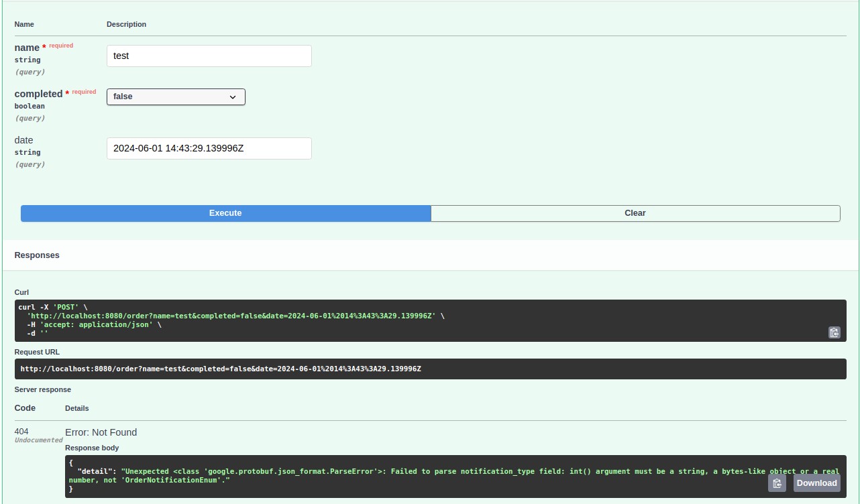Click the Description column header
860x504 pixels.
click(126, 24)
